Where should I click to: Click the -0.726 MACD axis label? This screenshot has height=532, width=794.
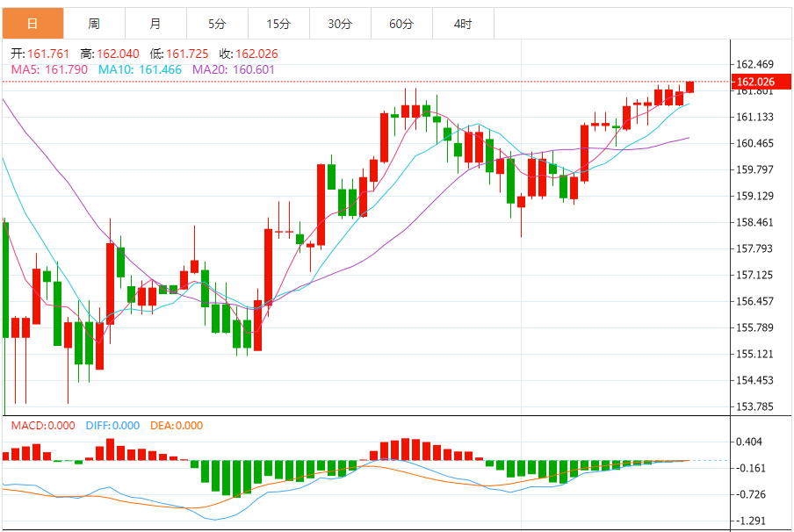(751, 494)
